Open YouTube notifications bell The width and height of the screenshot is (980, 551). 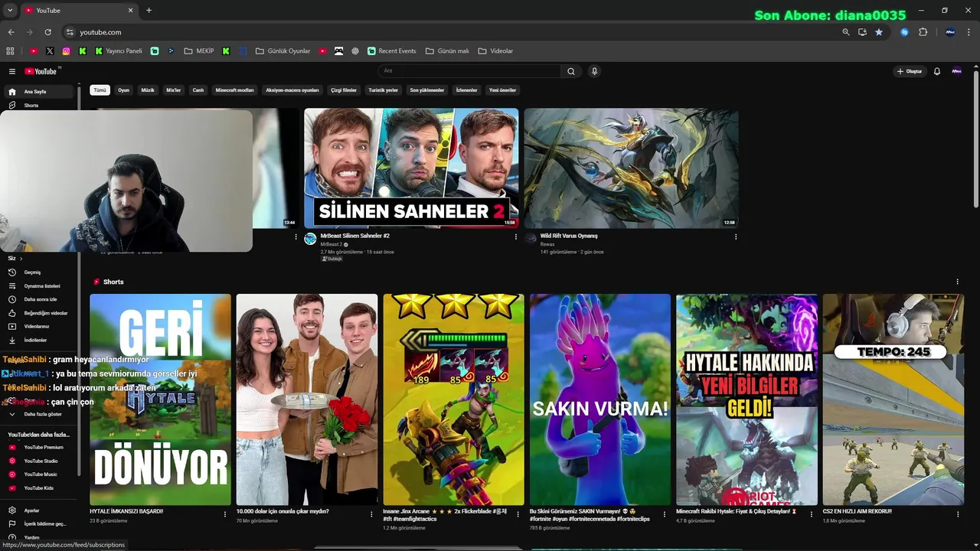[x=936, y=71]
